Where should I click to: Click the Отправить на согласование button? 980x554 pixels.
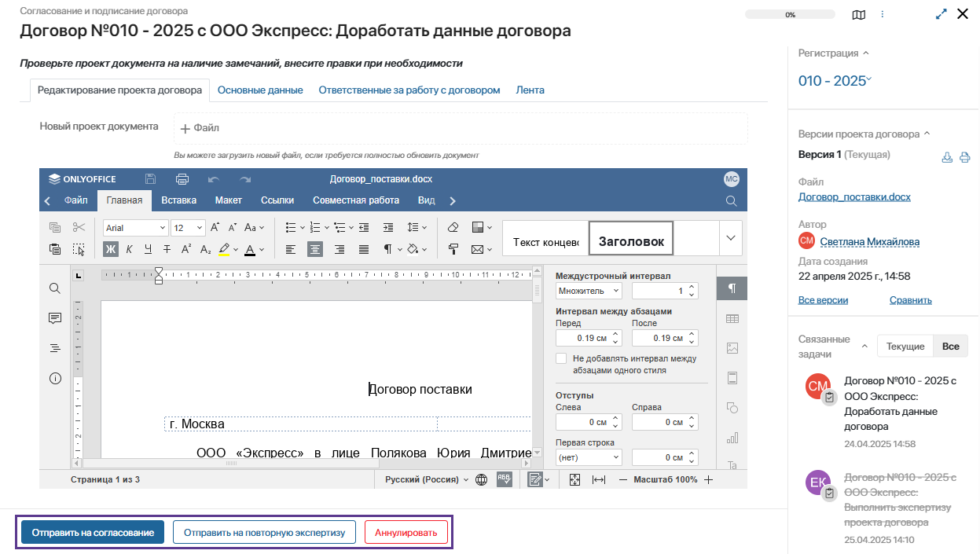pyautogui.click(x=93, y=532)
